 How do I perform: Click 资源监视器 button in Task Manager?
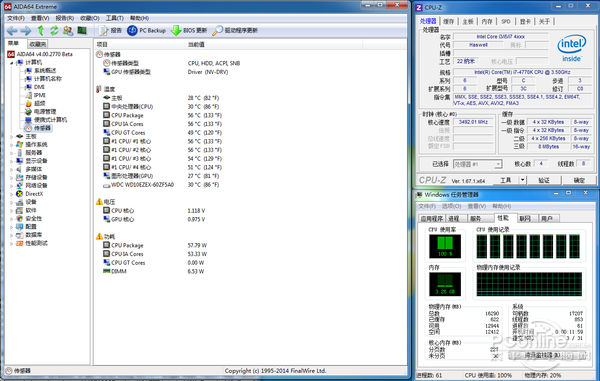click(548, 355)
